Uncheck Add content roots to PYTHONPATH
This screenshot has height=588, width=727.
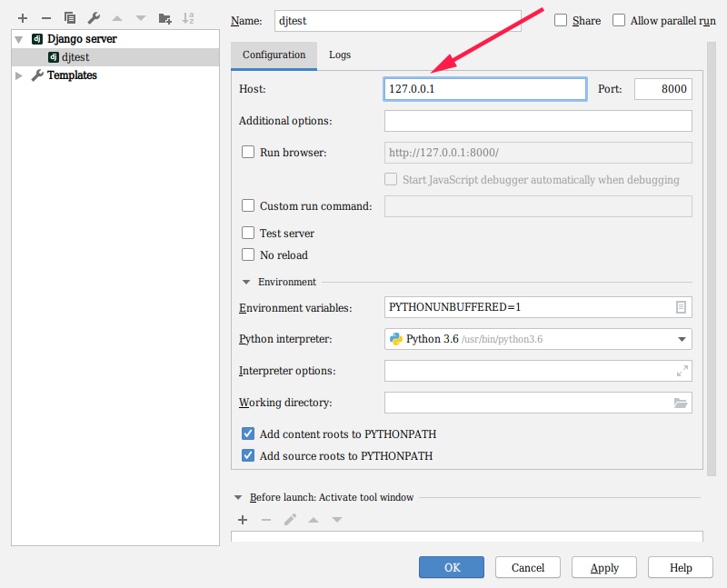click(x=248, y=434)
